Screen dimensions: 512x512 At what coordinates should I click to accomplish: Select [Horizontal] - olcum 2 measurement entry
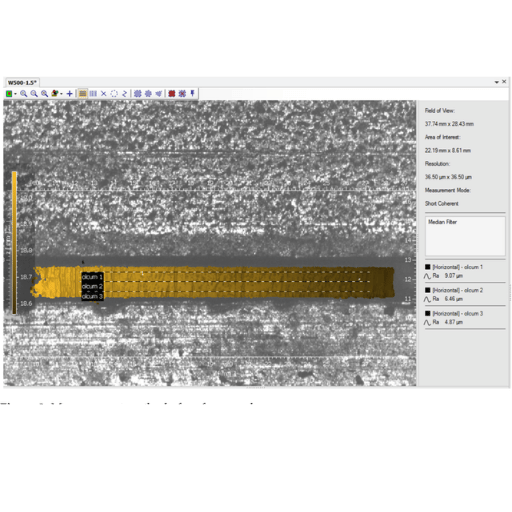click(458, 290)
